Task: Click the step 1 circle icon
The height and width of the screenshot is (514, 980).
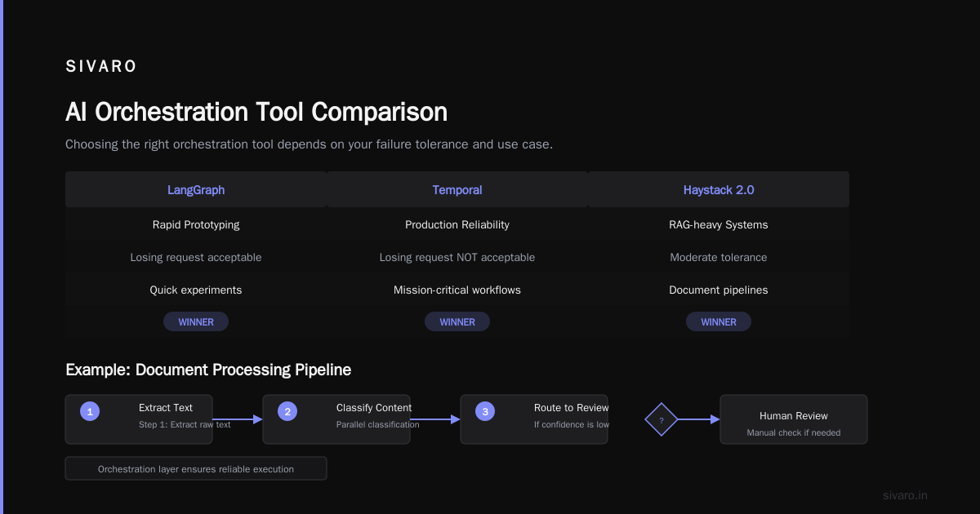Action: (90, 412)
